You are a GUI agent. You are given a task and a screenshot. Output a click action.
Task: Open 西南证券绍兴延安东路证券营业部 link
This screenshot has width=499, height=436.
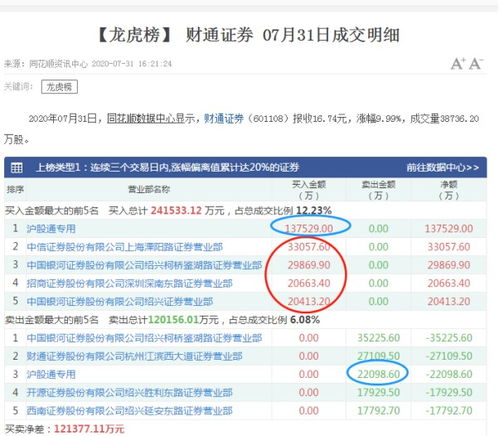[x=129, y=411]
